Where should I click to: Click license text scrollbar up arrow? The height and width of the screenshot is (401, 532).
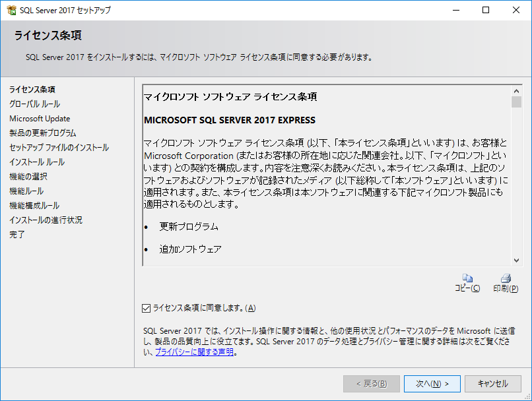[x=516, y=91]
